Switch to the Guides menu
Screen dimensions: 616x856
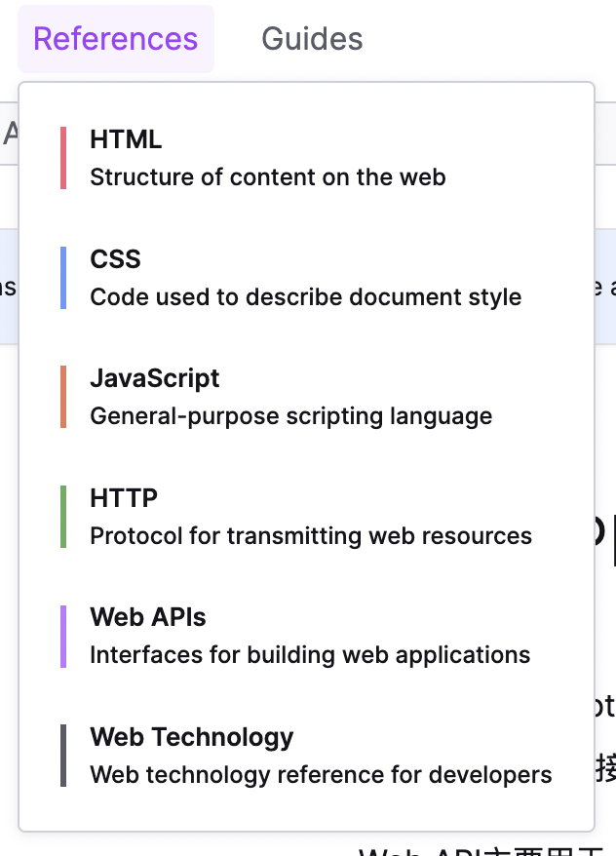[312, 39]
